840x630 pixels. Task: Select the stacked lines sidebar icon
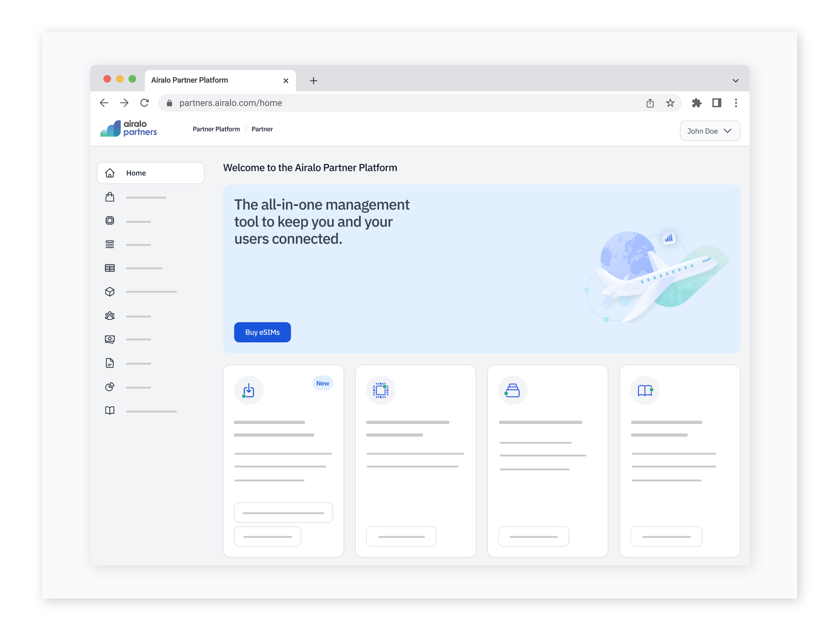pyautogui.click(x=110, y=244)
